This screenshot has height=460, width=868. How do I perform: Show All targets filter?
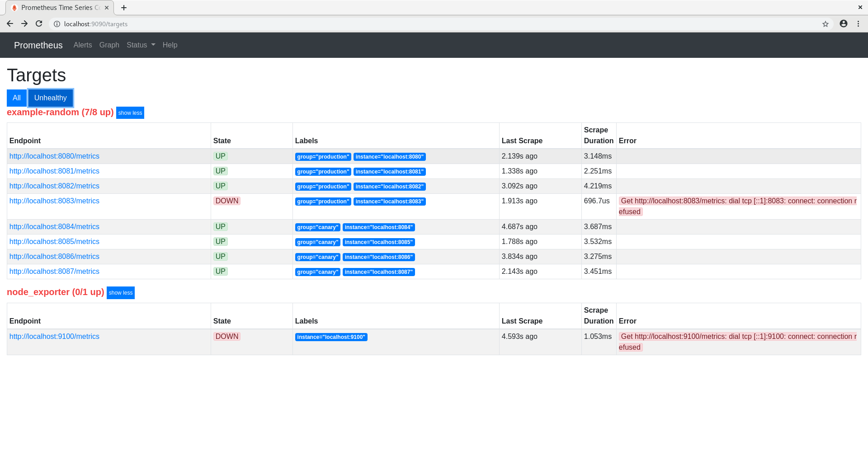point(17,98)
